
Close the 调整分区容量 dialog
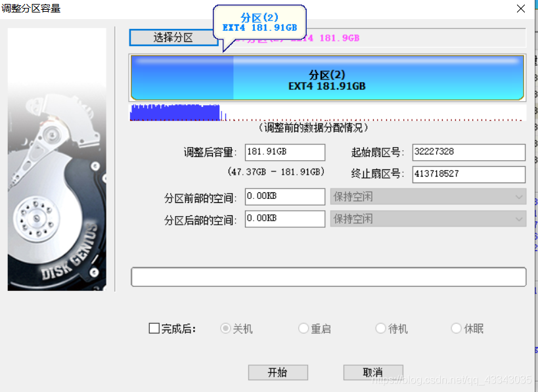click(520, 9)
